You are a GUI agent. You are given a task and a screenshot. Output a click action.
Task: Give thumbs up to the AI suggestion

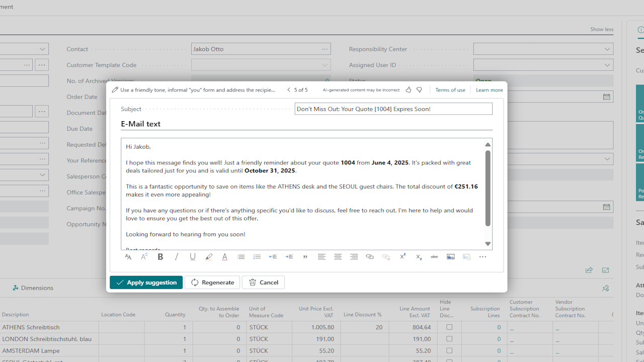pos(409,90)
